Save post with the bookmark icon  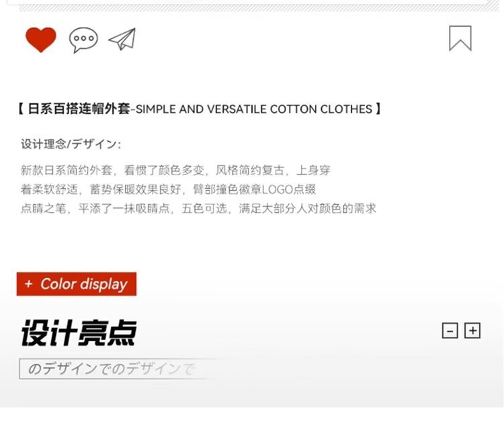460,38
